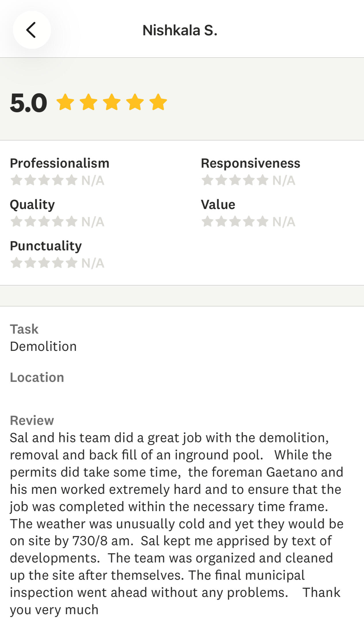Click the Punctuality category label

click(x=46, y=246)
